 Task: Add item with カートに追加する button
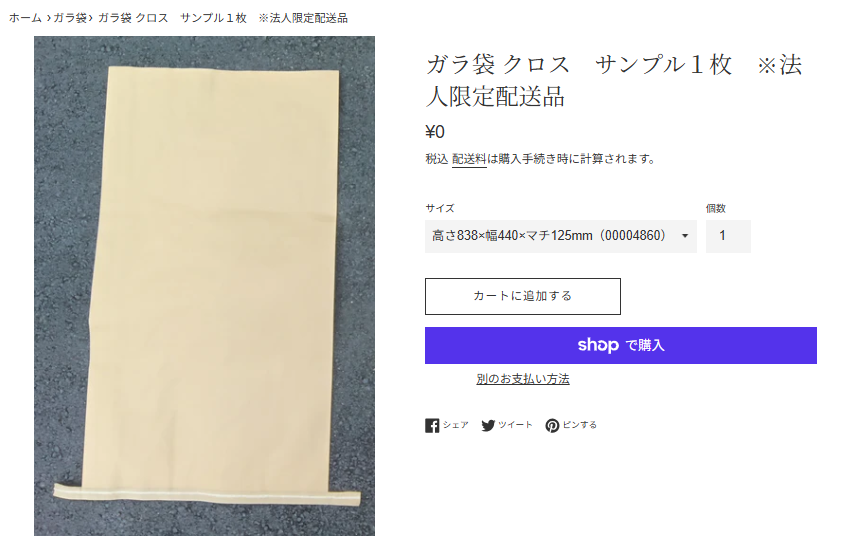(522, 296)
